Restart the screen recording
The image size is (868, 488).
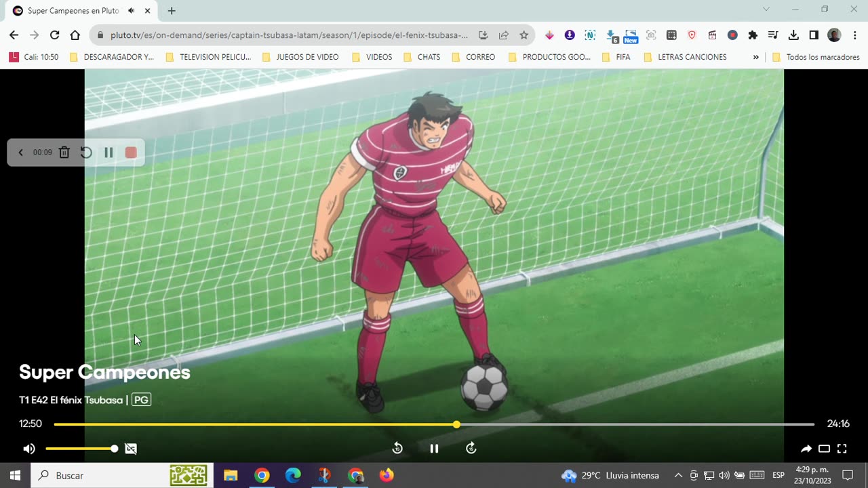[x=86, y=152]
